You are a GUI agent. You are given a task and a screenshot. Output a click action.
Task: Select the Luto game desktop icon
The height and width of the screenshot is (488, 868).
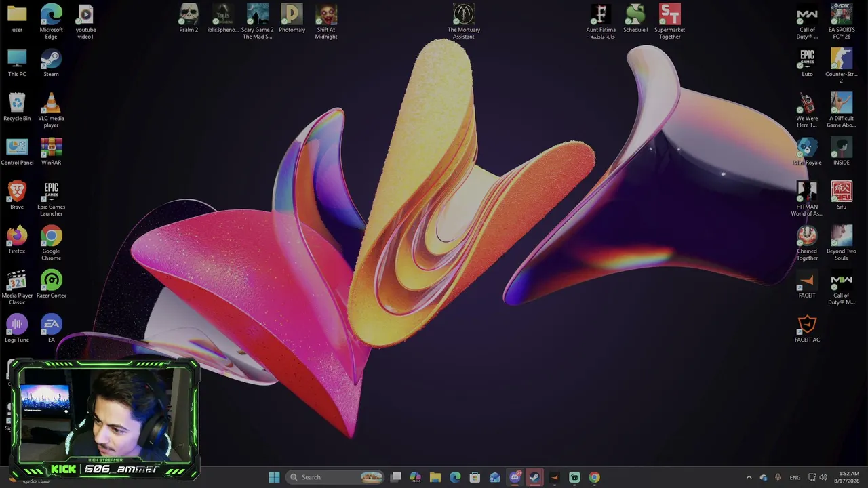pos(807,63)
